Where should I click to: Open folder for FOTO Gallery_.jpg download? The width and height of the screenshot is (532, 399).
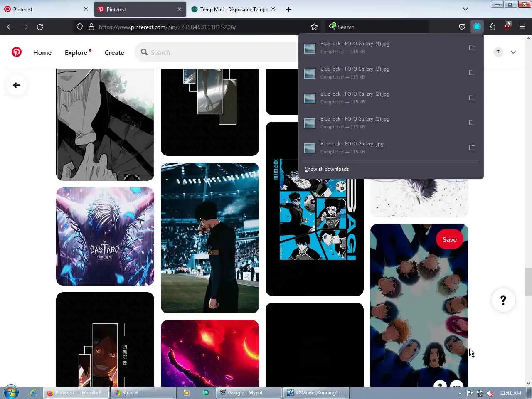click(x=472, y=147)
